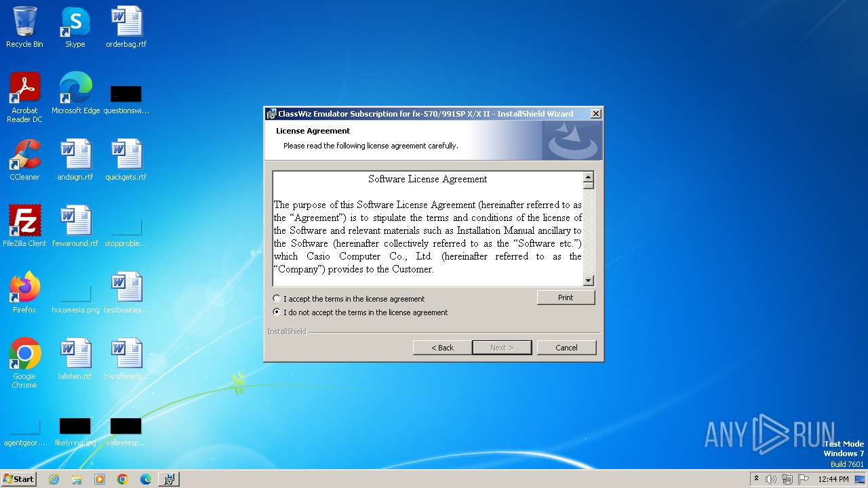
Task: Close the InstallShield Wizard window
Action: pos(595,114)
